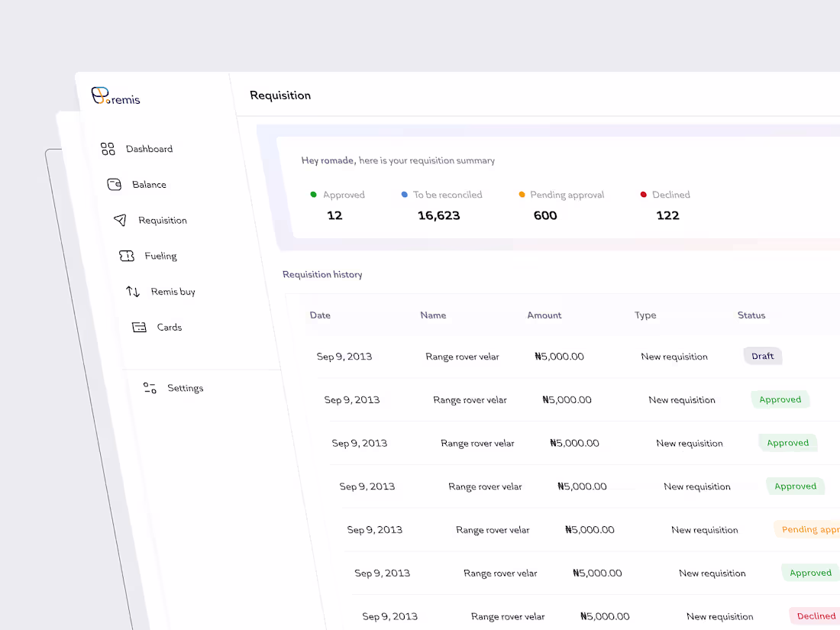Click the Settings sliders icon
Screen dimensions: 840x630
tap(149, 387)
